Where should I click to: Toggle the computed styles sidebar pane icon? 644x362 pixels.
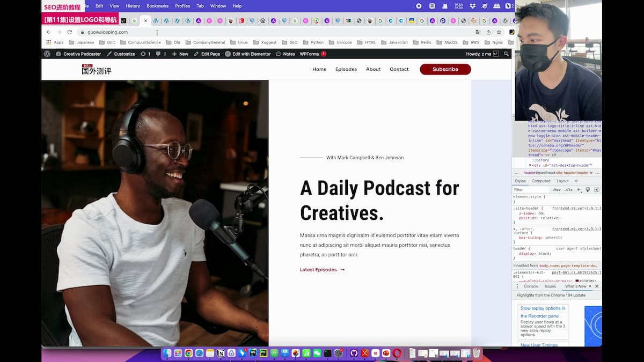596,190
